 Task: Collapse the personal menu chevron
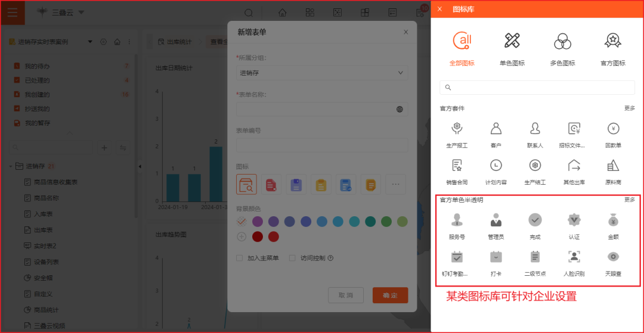coord(70,133)
